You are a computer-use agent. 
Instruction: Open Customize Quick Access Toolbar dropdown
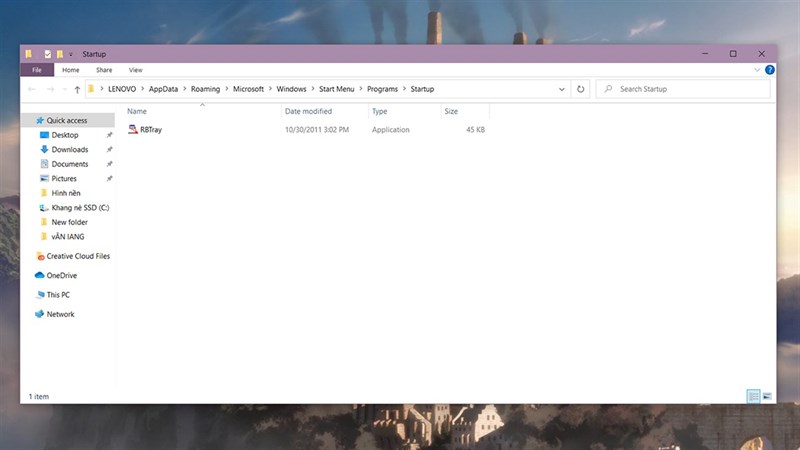pos(71,54)
